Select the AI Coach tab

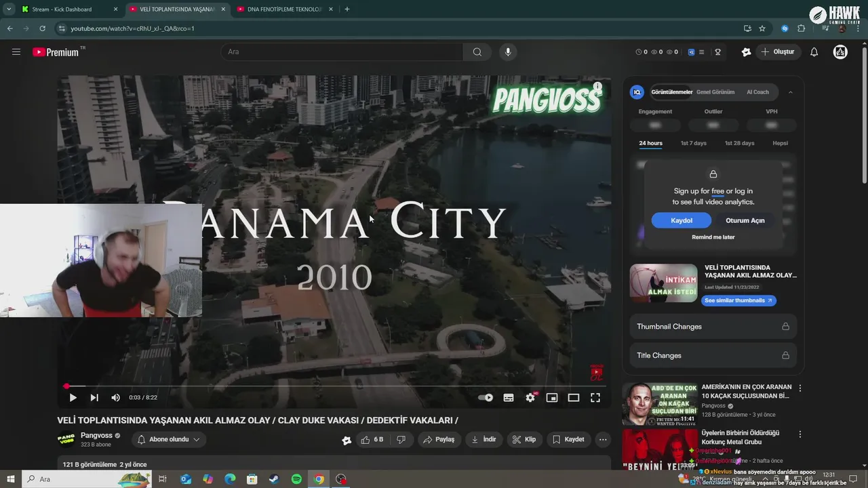click(757, 92)
